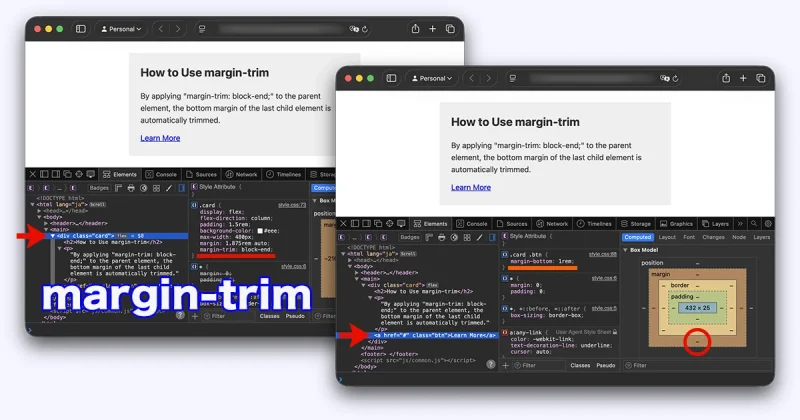
Task: Toggle sidebar button in front Safari toolbar
Action: click(x=391, y=78)
